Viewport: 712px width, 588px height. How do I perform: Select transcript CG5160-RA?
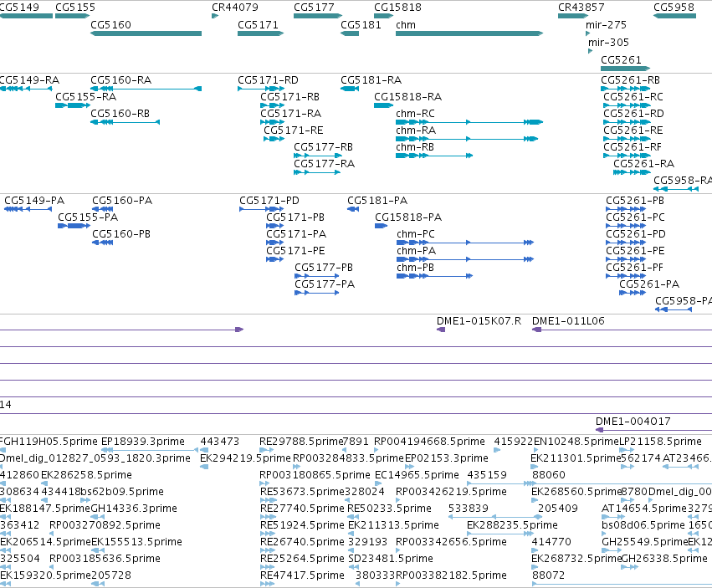(x=146, y=89)
